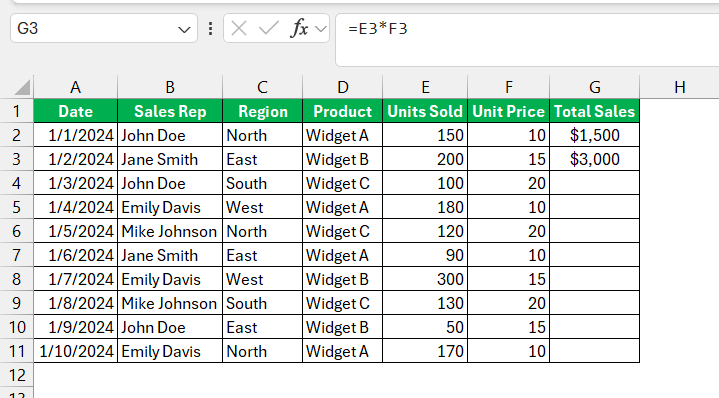Viewport: 719px width, 398px height.
Task: Click the date cell 1/1/2024
Action: pos(76,135)
